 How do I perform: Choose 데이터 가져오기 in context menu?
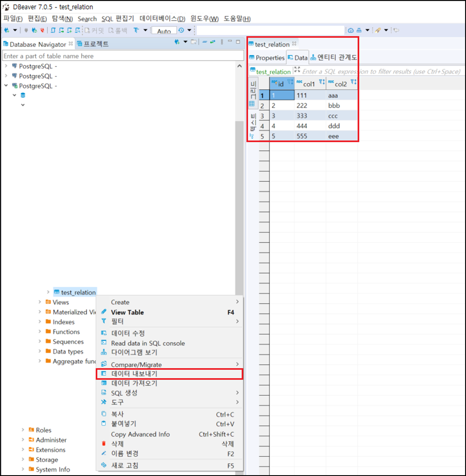pyautogui.click(x=170, y=383)
